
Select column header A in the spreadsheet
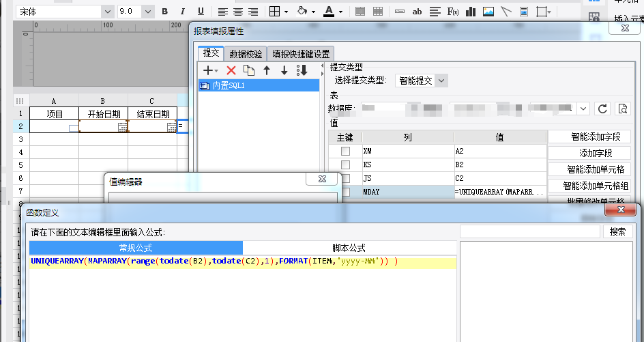(x=54, y=101)
